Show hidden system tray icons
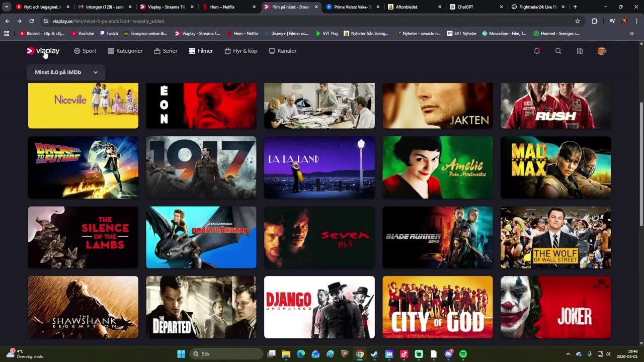 pyautogui.click(x=568, y=354)
